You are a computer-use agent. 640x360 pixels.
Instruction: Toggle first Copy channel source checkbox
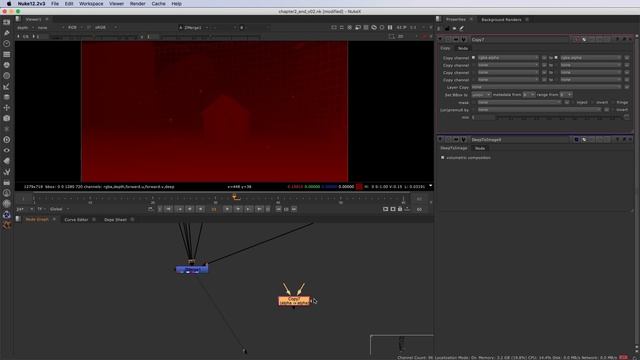[473, 58]
